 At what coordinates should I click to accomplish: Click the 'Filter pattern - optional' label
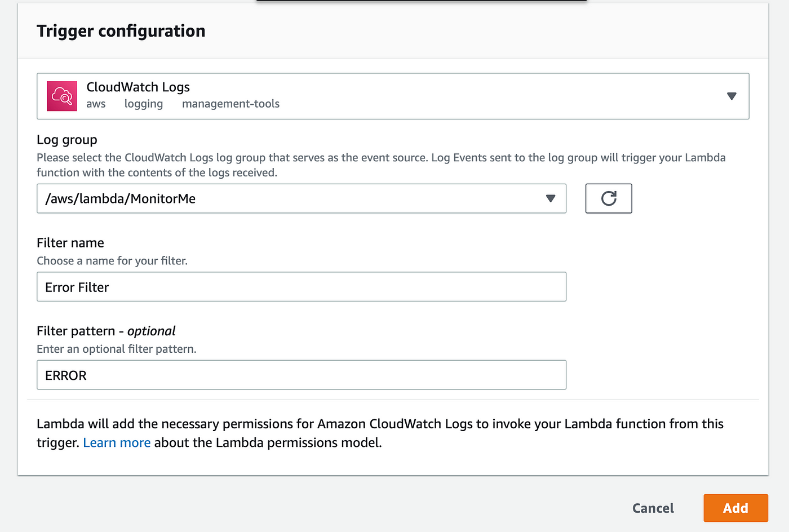106,331
